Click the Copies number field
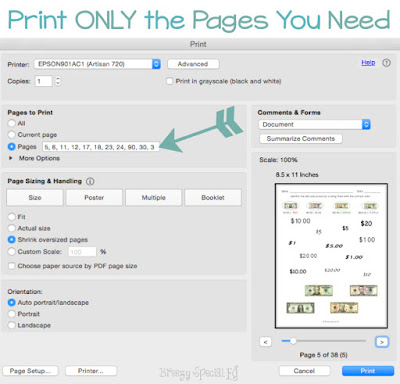The width and height of the screenshot is (400, 384). coord(44,81)
